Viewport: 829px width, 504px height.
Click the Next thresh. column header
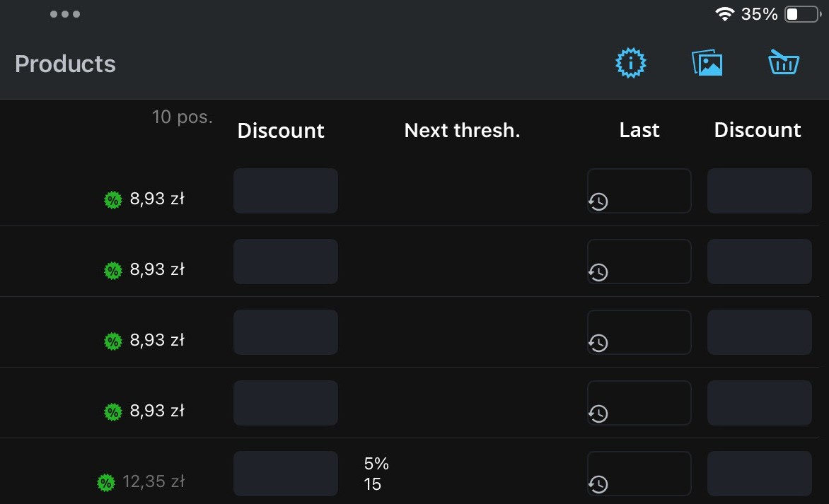point(462,130)
